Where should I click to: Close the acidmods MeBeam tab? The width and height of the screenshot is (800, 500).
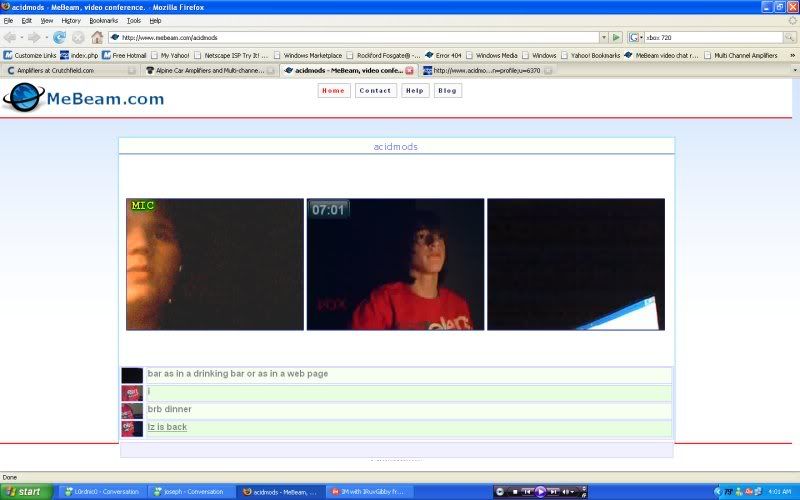[409, 70]
